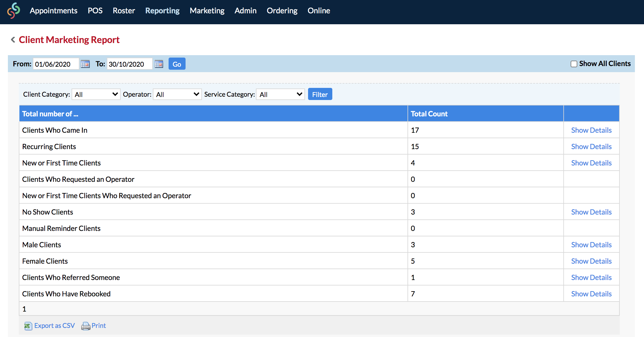The image size is (644, 337).
Task: Show Details for Clients Who Came In
Action: [591, 130]
